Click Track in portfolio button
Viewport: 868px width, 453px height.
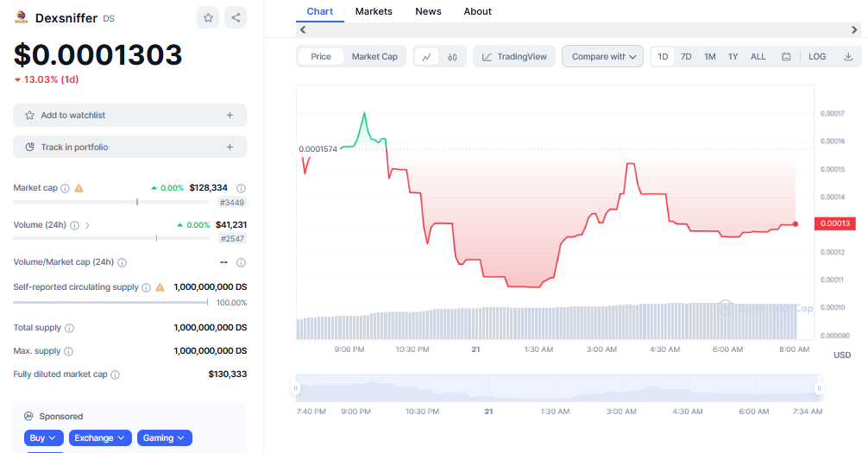(x=129, y=147)
